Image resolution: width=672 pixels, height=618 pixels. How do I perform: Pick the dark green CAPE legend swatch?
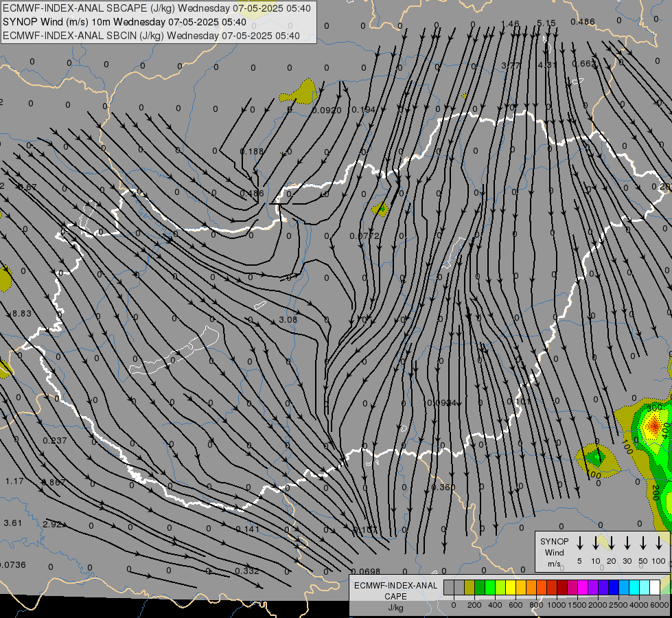[x=480, y=587]
